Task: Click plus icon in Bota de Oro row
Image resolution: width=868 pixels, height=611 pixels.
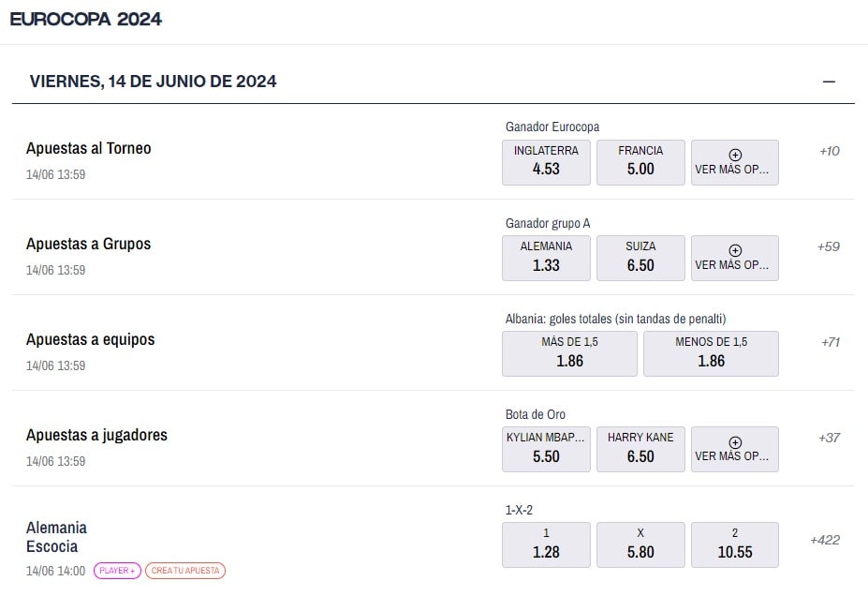Action: (735, 441)
